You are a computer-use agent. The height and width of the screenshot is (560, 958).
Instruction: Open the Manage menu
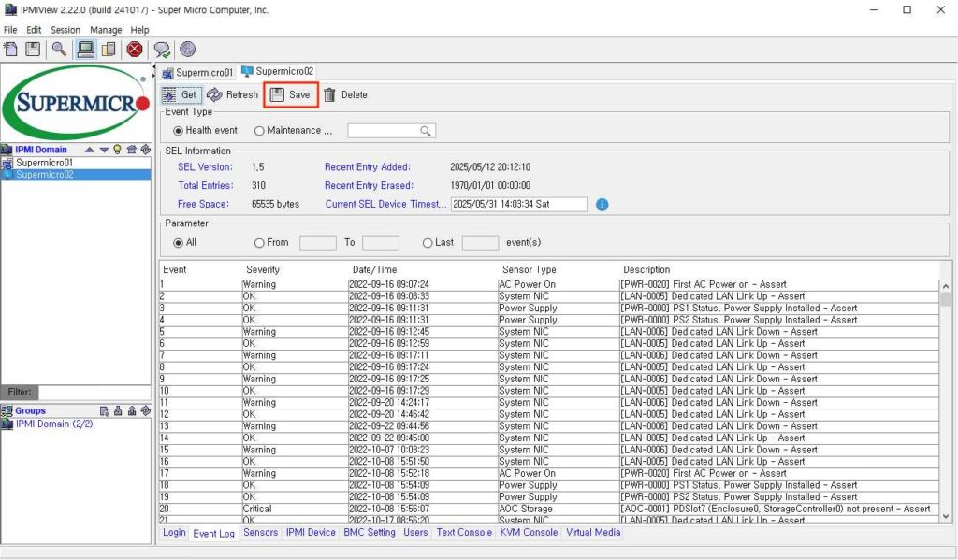point(106,30)
